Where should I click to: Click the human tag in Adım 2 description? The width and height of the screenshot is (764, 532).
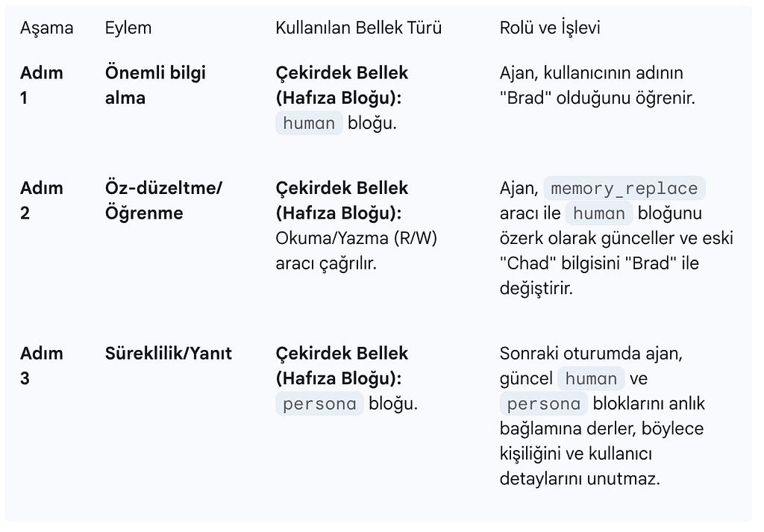599,213
